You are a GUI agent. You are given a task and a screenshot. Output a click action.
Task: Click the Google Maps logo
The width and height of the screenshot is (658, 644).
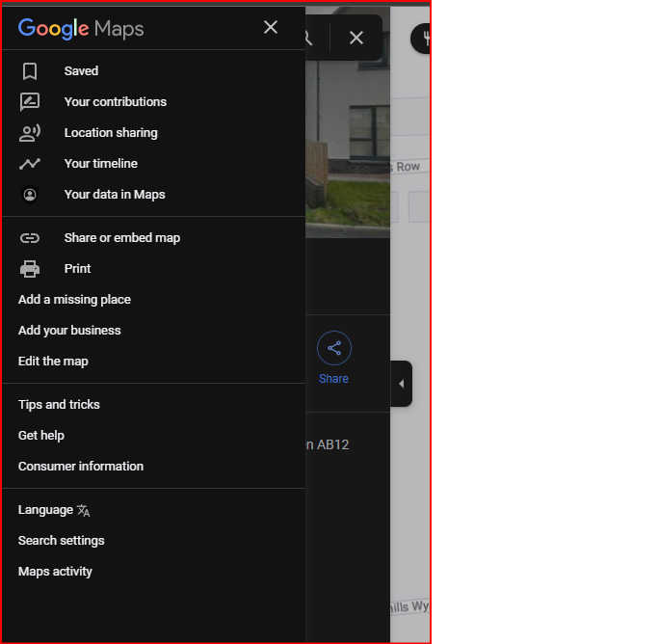[81, 29]
